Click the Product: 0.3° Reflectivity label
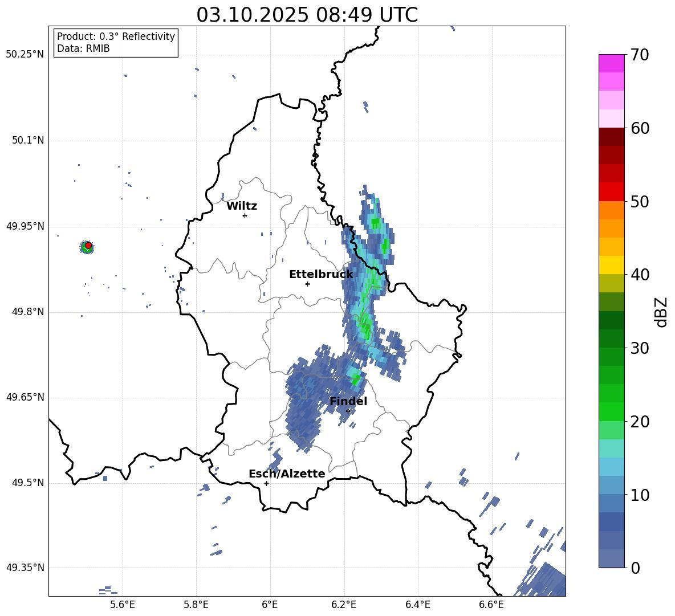The image size is (675, 616). pyautogui.click(x=116, y=36)
